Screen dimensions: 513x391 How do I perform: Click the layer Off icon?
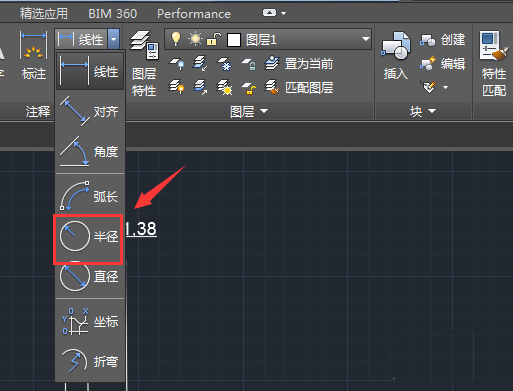coord(177,64)
